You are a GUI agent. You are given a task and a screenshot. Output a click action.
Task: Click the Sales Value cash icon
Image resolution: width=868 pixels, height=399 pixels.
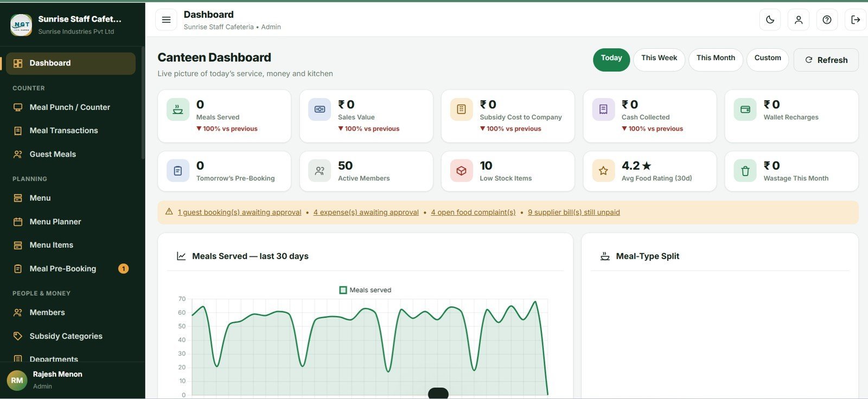(x=320, y=110)
